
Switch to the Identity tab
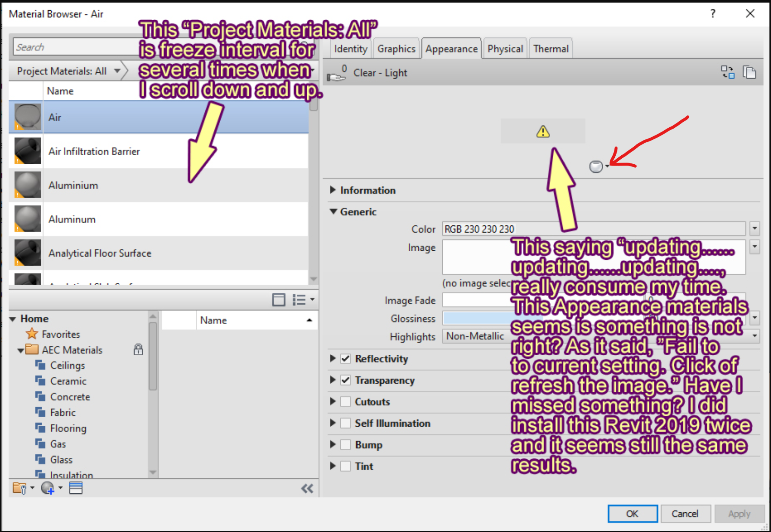(x=351, y=49)
